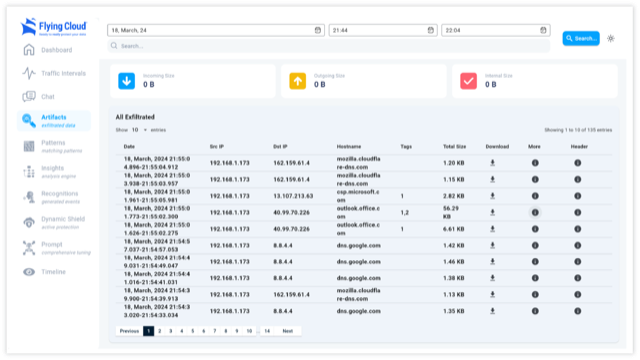Go to page 2 of results
Viewport: 640px width, 360px height.
[x=160, y=331]
